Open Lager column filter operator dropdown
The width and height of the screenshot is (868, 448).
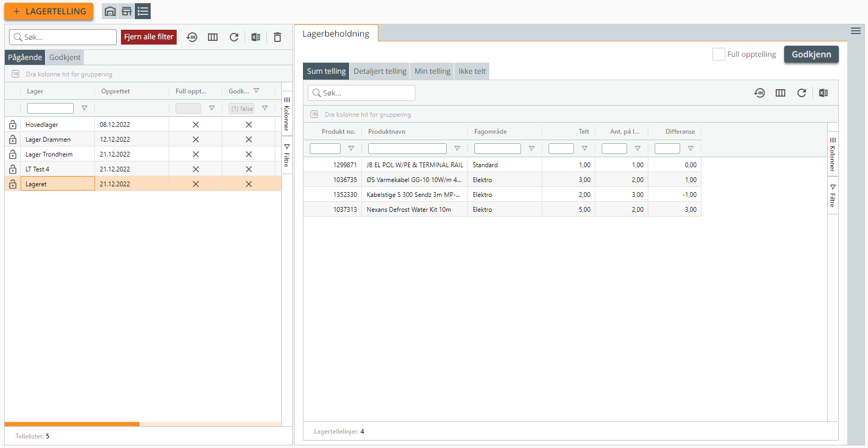[x=84, y=108]
